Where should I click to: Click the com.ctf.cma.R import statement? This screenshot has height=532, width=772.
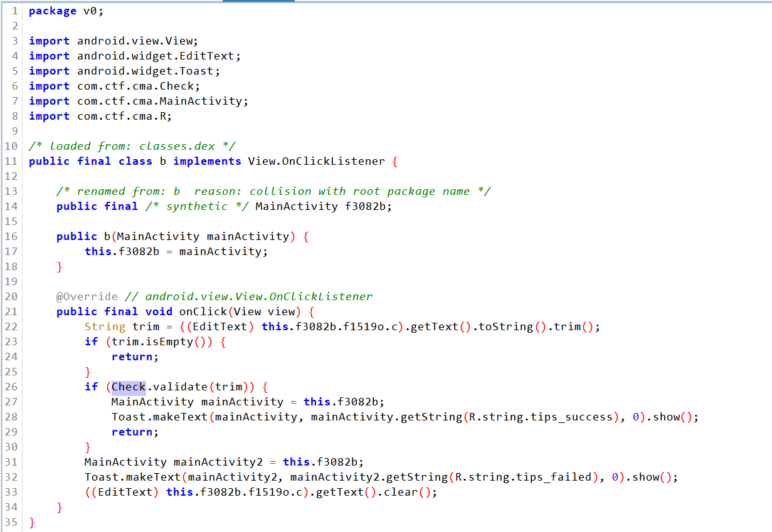[124, 116]
